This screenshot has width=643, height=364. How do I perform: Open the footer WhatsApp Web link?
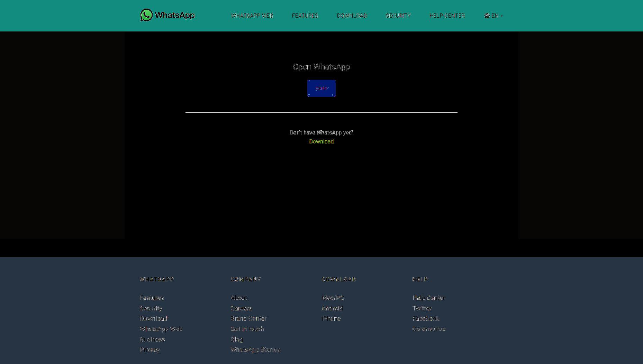pyautogui.click(x=161, y=329)
